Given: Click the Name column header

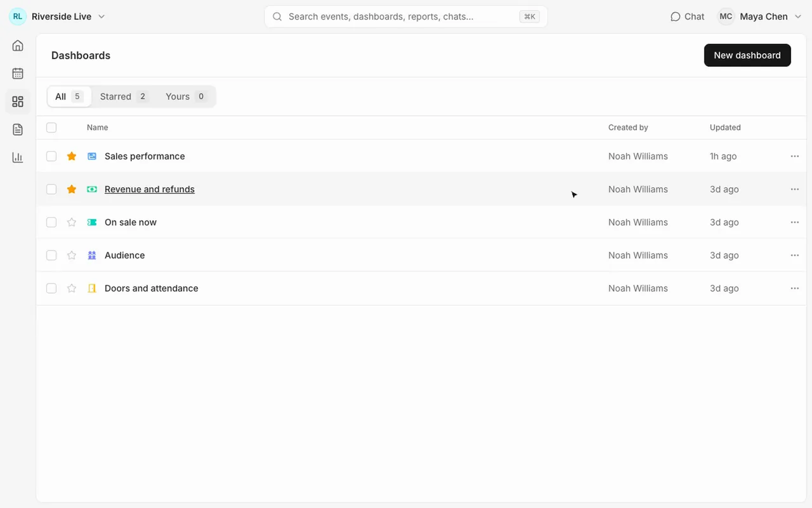Looking at the screenshot, I should point(98,128).
